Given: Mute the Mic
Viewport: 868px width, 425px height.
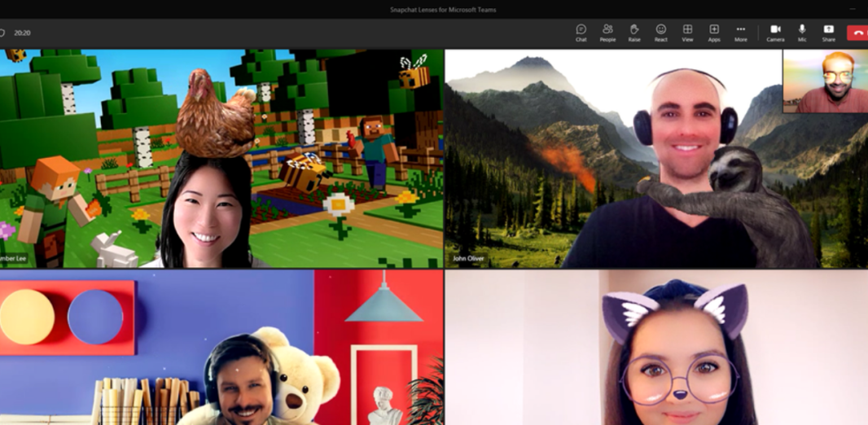Looking at the screenshot, I should point(801,33).
